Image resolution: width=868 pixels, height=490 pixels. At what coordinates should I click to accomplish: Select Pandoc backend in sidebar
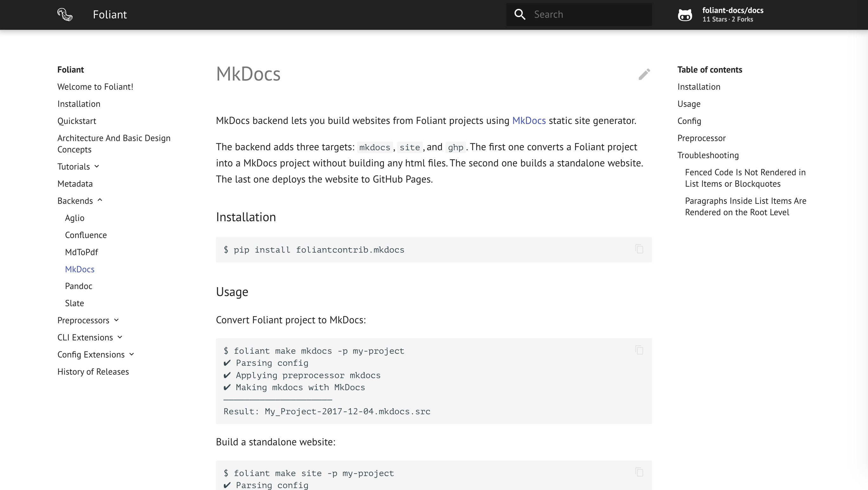coord(79,286)
